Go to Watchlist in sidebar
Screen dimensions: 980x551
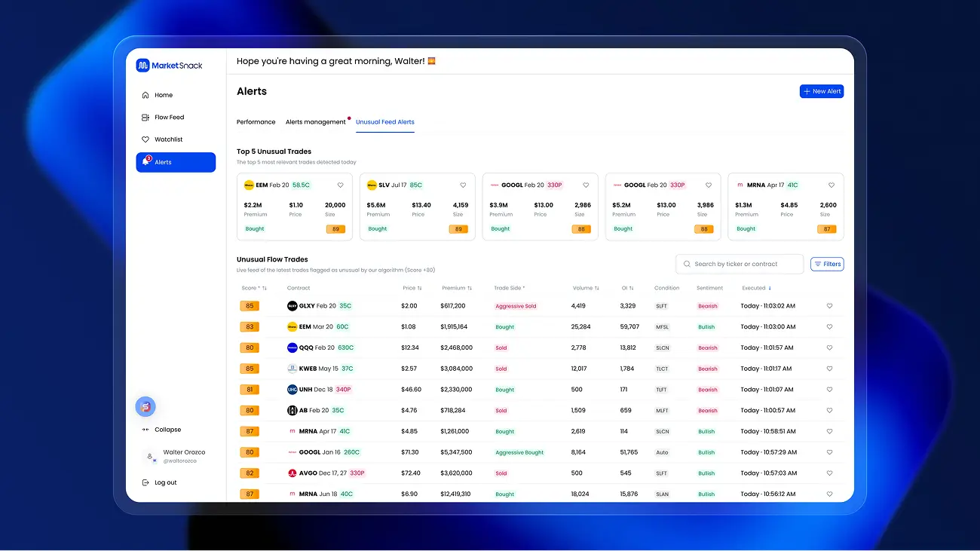coord(162,139)
